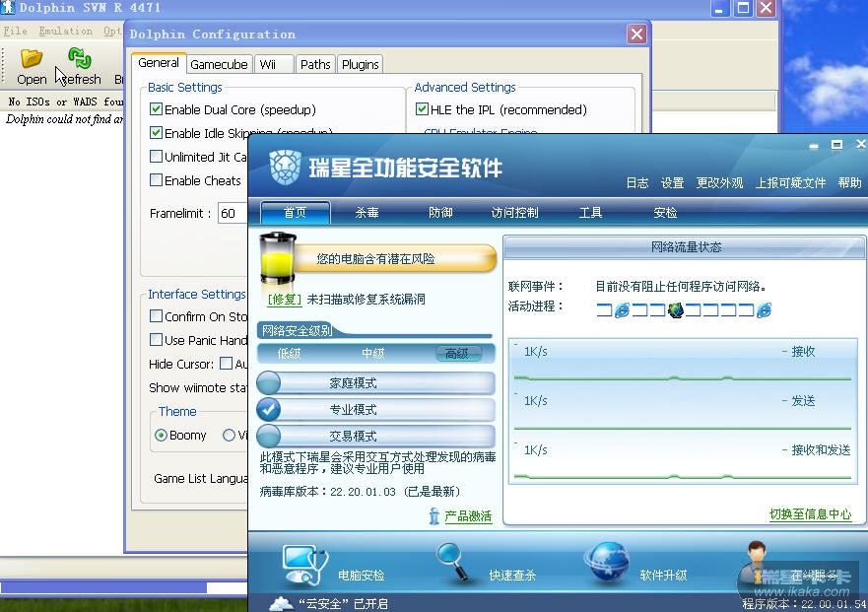The width and height of the screenshot is (868, 612).
Task: Open Dolphin File menu
Action: pos(15,31)
